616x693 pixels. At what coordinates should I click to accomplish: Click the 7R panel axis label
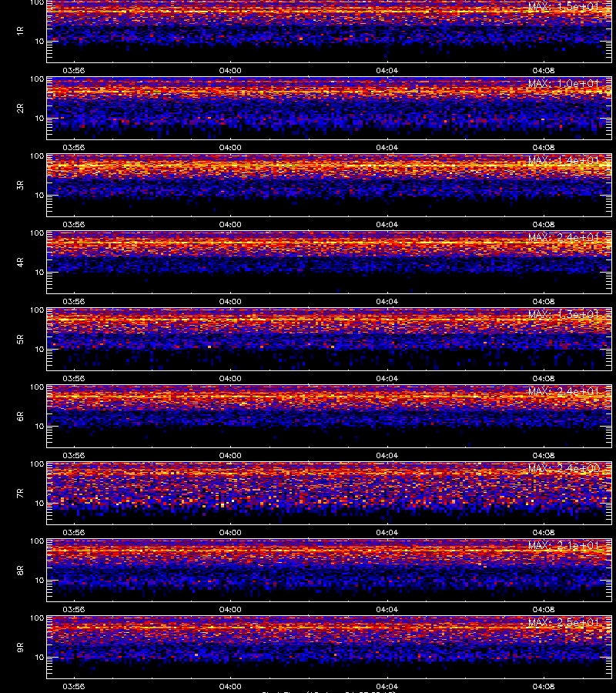coord(20,494)
